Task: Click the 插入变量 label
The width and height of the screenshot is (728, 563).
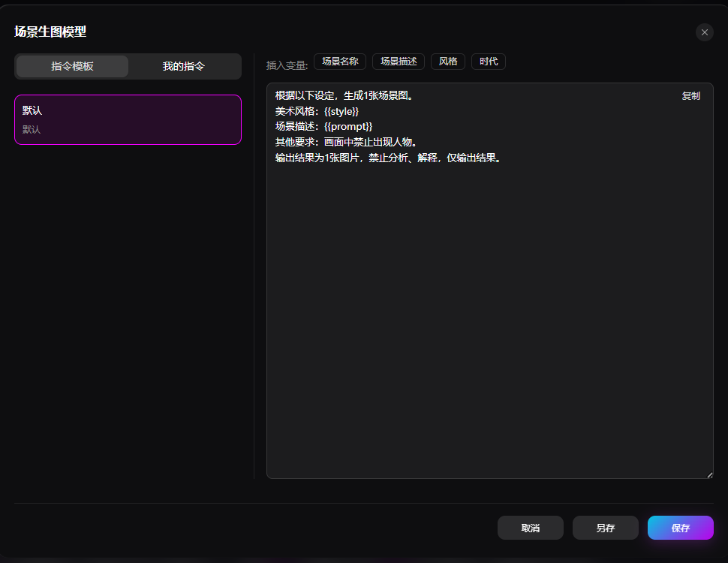Action: point(287,65)
